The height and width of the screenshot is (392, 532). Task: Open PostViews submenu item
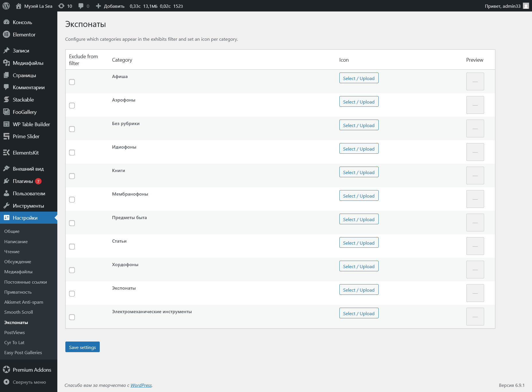point(15,332)
